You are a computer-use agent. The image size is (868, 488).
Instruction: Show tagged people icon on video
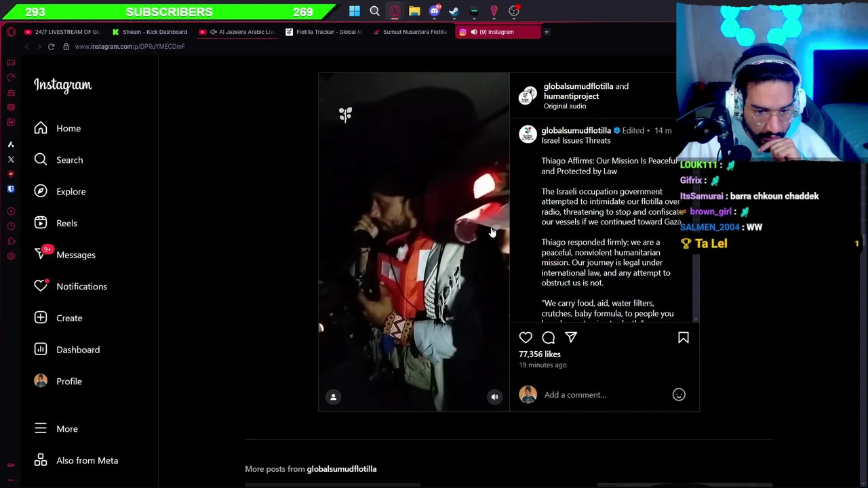(x=333, y=397)
